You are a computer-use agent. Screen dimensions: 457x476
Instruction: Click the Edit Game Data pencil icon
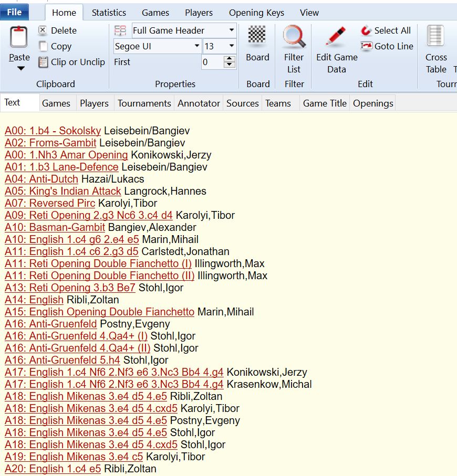(x=336, y=37)
